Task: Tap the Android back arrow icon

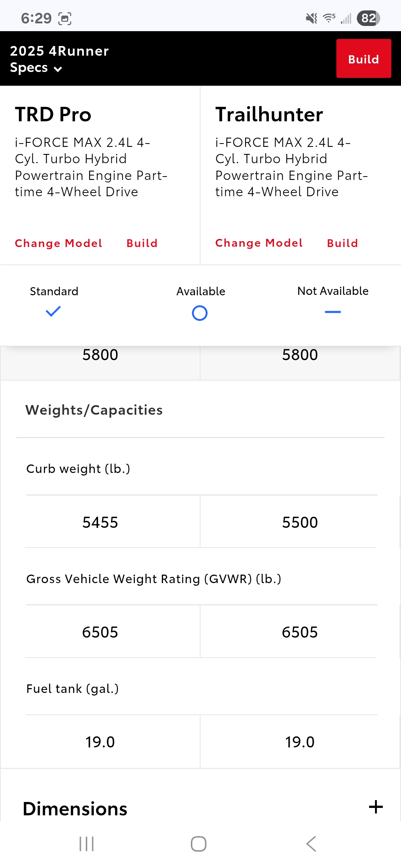Action: pos(311,844)
